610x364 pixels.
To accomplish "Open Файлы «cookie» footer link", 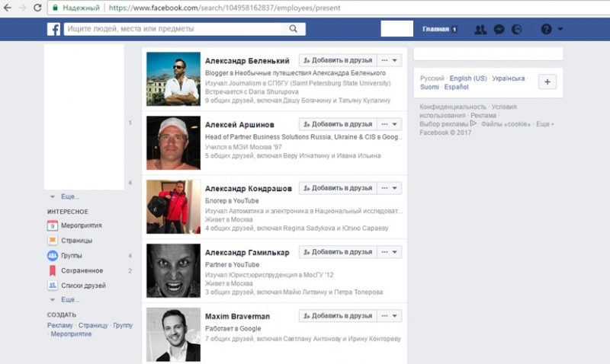I will point(506,124).
